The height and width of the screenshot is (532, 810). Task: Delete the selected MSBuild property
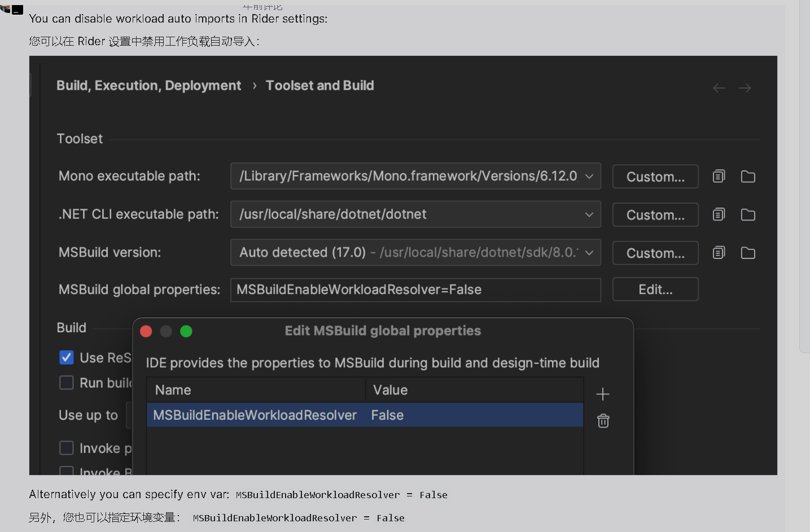click(x=602, y=421)
